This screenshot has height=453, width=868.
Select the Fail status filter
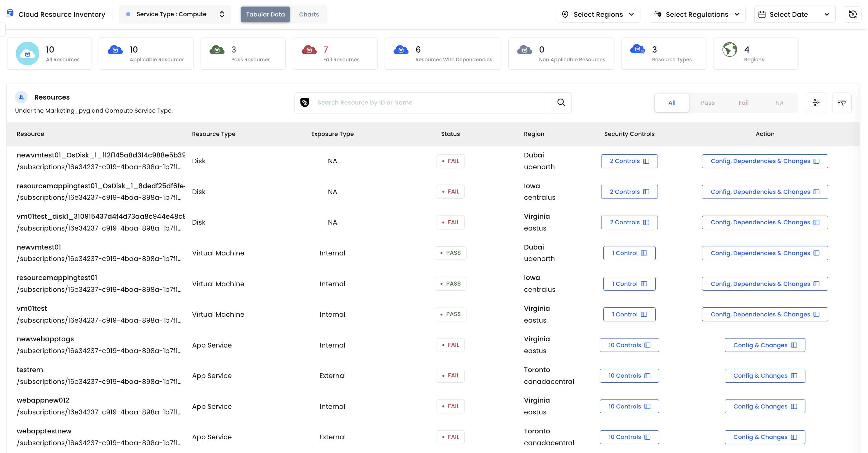(x=744, y=103)
